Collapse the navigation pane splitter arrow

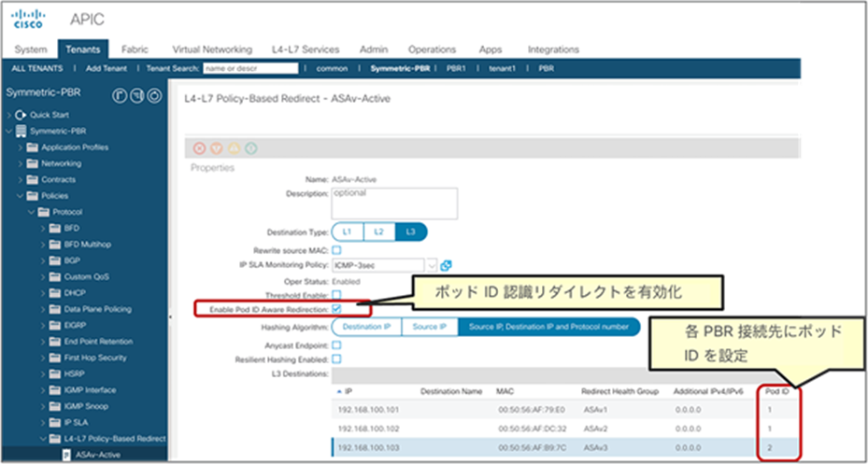coord(170,316)
